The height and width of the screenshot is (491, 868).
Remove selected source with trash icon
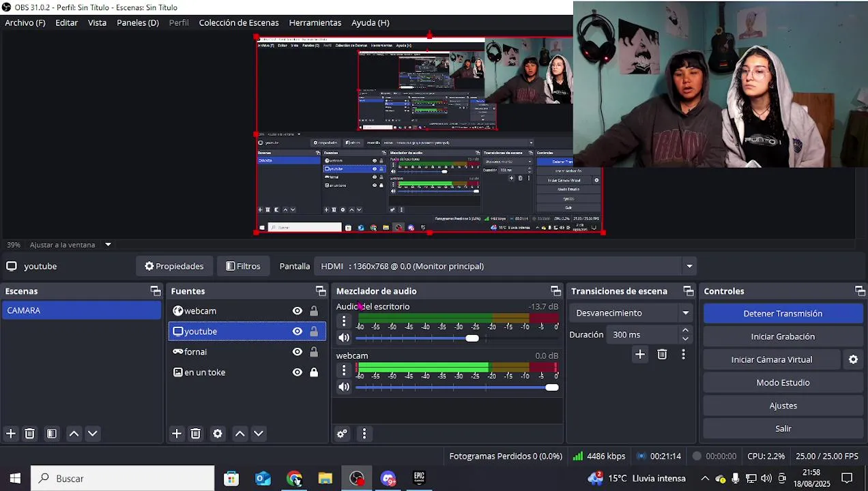(196, 434)
